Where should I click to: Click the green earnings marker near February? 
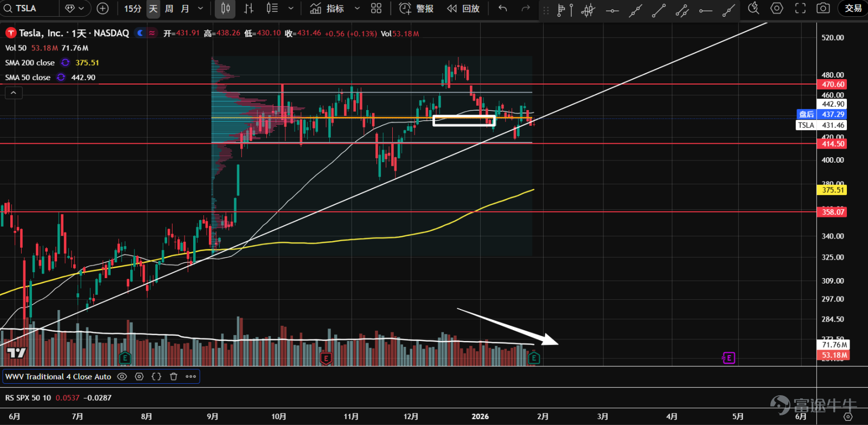point(534,358)
